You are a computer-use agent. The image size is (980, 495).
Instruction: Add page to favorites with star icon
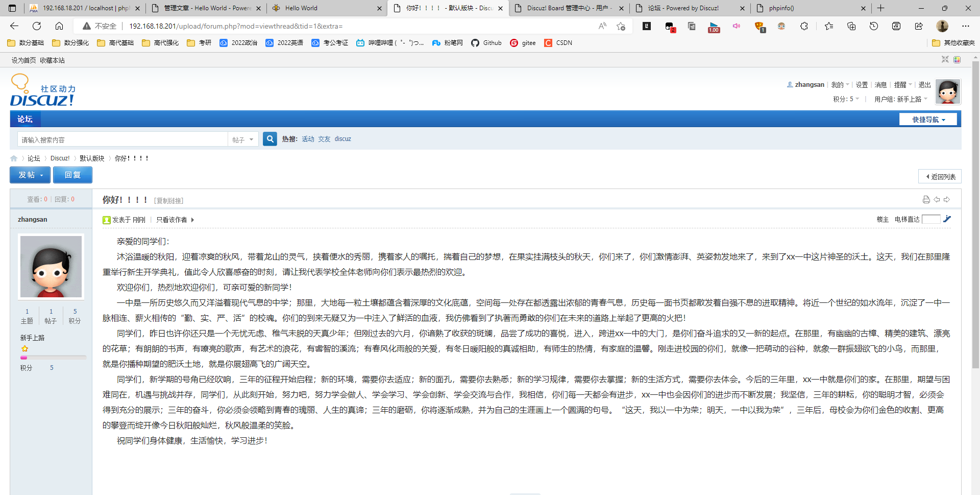pos(621,26)
